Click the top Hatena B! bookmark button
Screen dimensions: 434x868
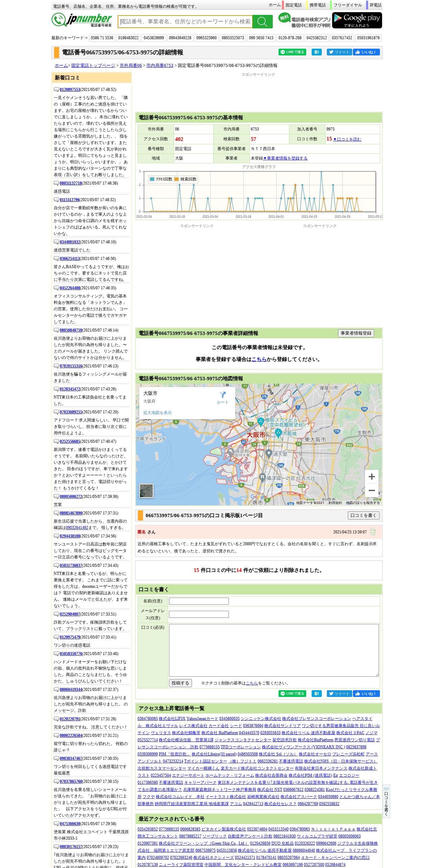click(x=316, y=52)
